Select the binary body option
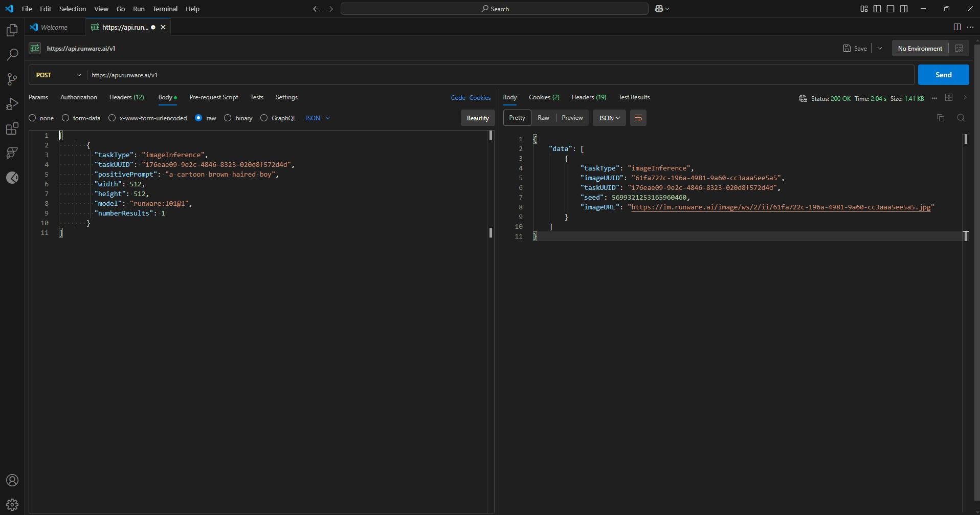The image size is (980, 515). coord(228,118)
